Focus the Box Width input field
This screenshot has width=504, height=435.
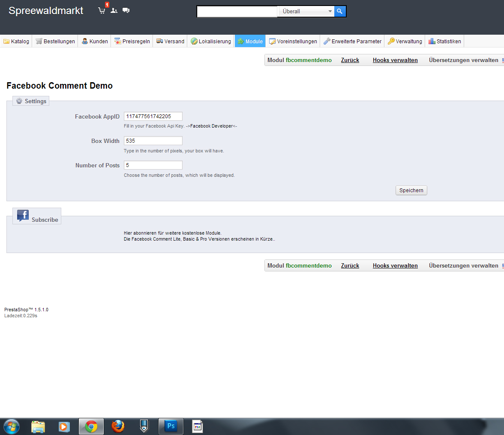(153, 140)
